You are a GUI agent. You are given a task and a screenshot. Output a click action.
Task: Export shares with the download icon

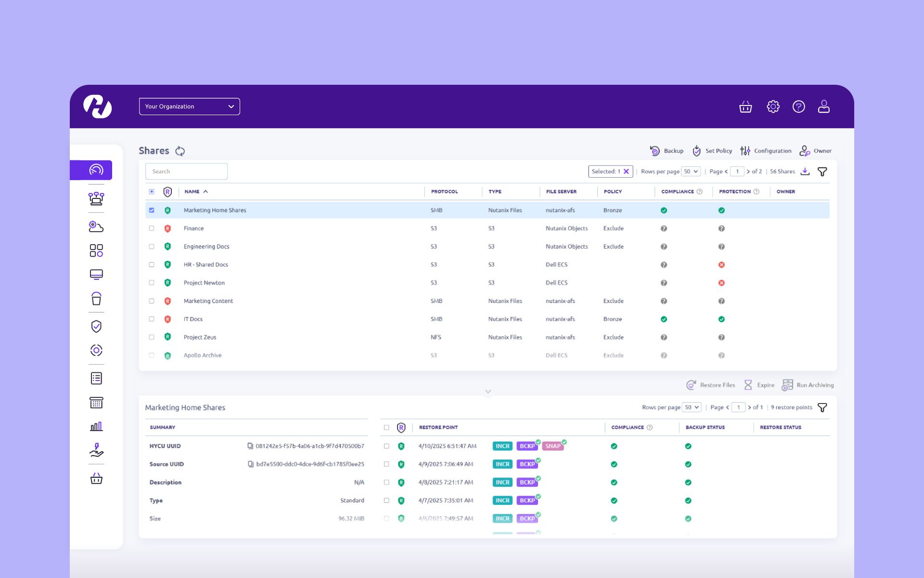[x=805, y=171]
